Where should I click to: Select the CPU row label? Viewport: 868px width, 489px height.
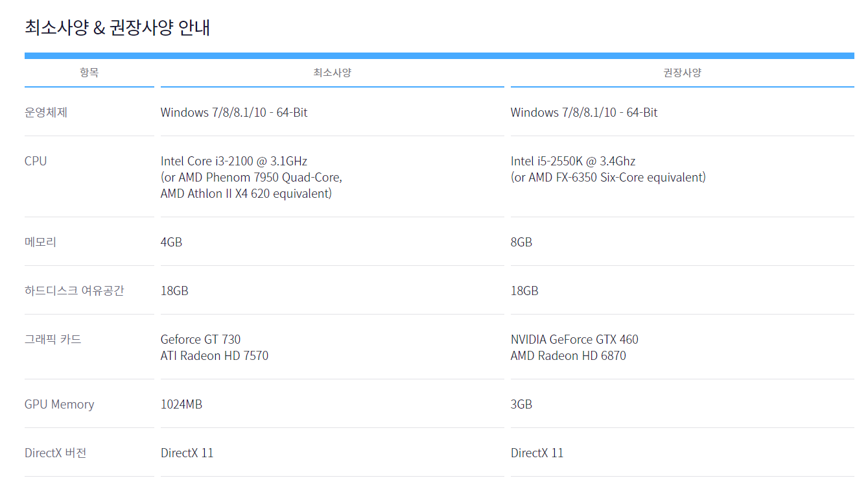(x=36, y=161)
